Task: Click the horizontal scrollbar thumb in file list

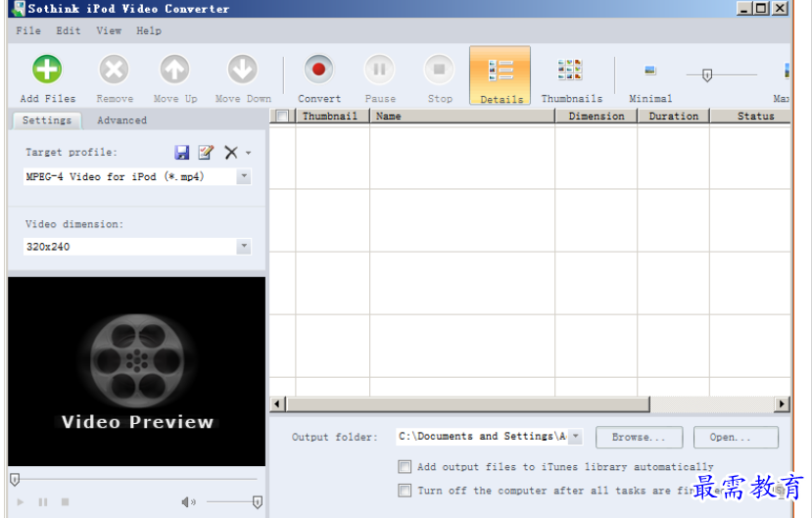Action: (467, 403)
